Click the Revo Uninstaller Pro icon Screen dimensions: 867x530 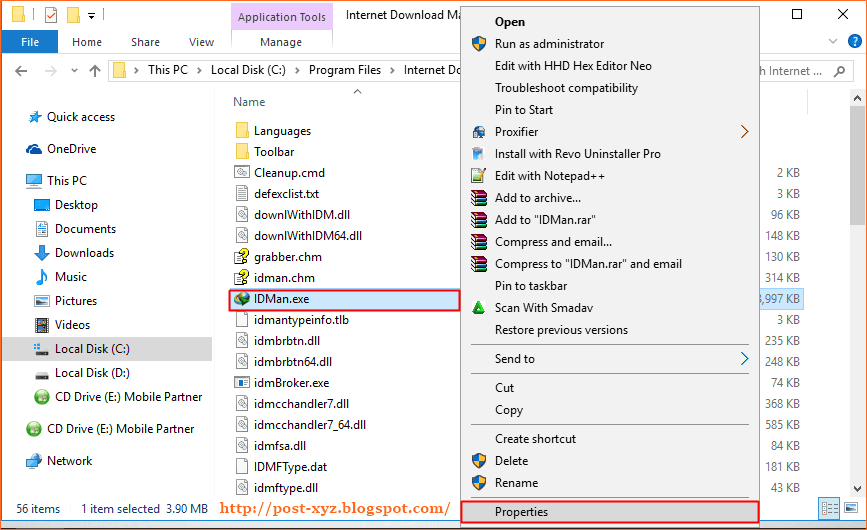478,154
